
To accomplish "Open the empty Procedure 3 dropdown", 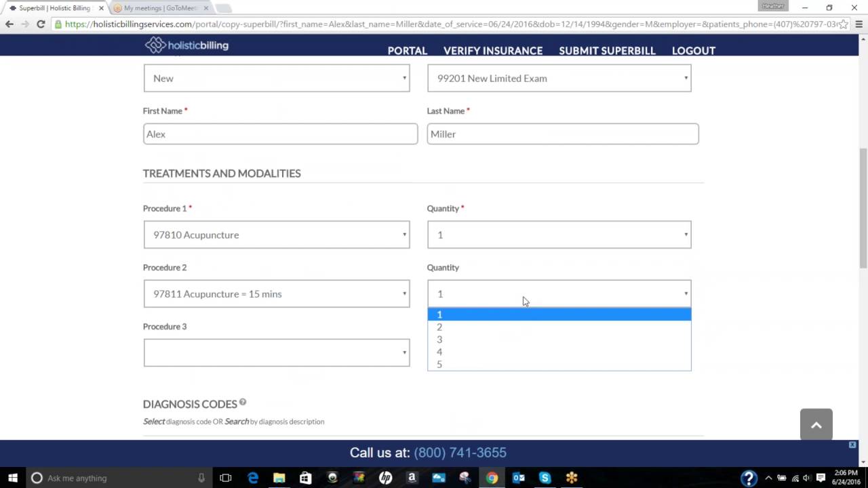I will 277,352.
